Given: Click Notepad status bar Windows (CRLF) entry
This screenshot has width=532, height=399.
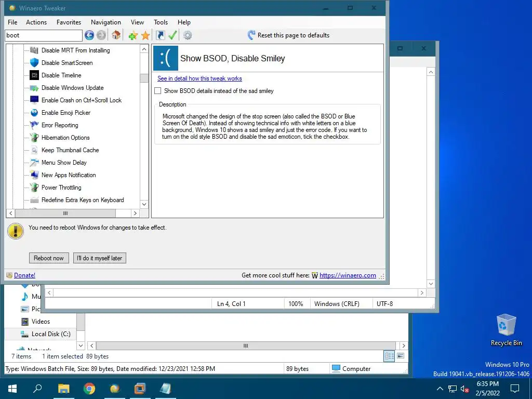Looking at the screenshot, I should click(x=337, y=304).
